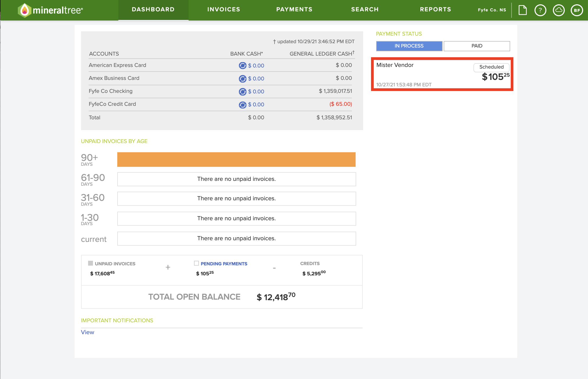Click the FyfeCo Credit Card account name
Viewport: 588px width, 379px height.
tap(112, 104)
